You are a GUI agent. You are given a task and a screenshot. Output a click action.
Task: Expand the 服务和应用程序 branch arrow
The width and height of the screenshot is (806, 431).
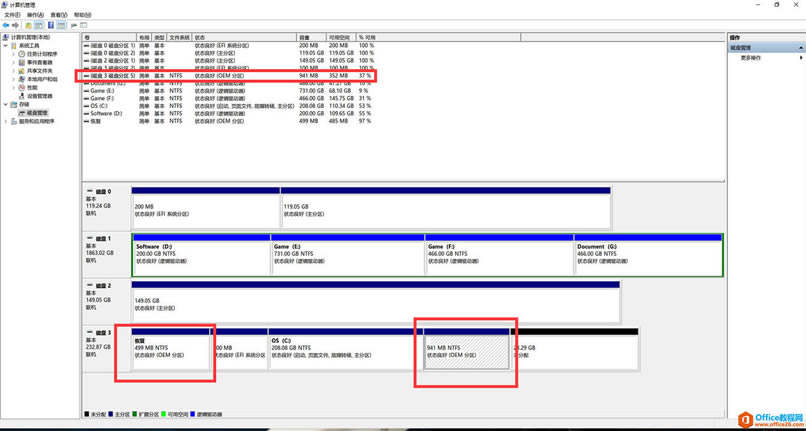click(x=6, y=121)
